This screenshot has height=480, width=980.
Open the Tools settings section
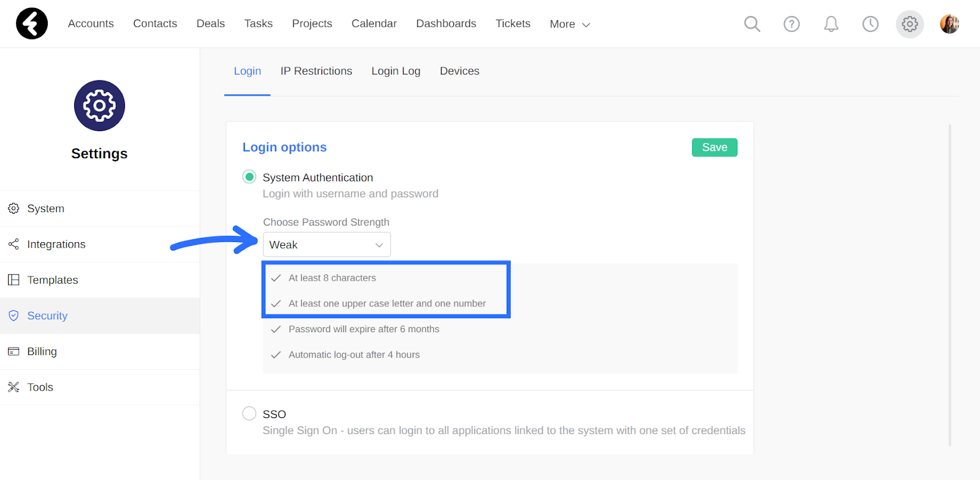(100, 387)
